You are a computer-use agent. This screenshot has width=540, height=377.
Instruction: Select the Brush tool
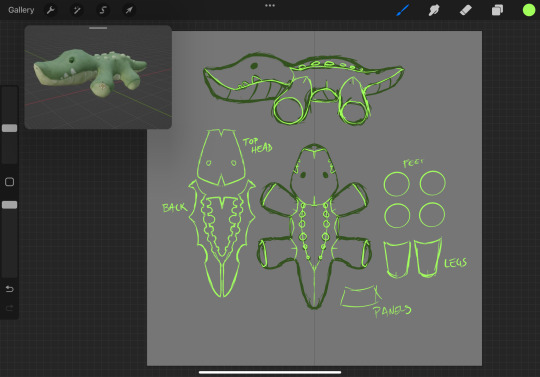tap(402, 10)
